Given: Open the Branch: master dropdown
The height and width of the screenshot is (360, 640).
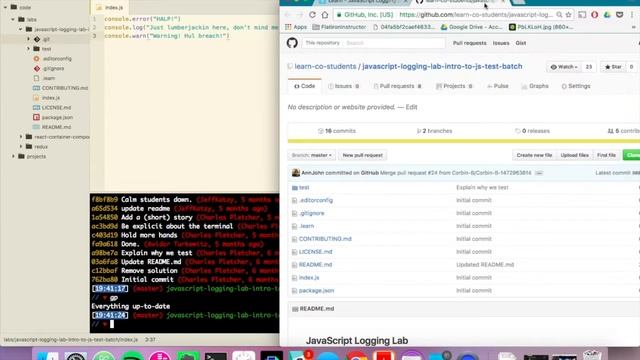Looking at the screenshot, I should tap(311, 155).
